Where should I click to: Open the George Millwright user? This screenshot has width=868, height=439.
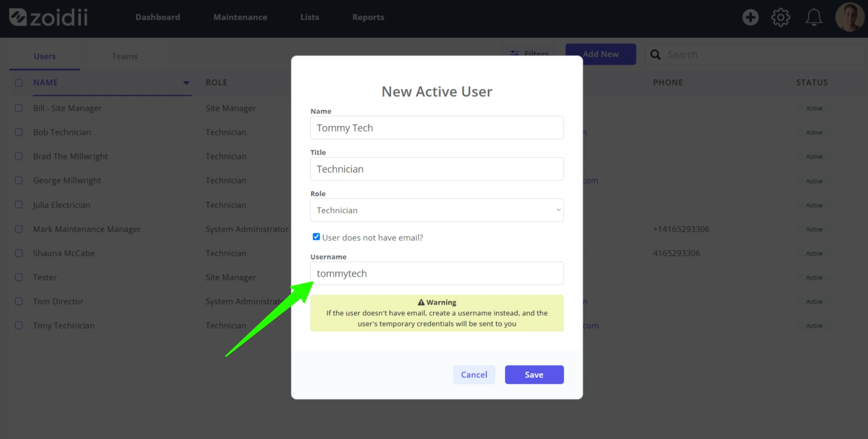tap(67, 180)
